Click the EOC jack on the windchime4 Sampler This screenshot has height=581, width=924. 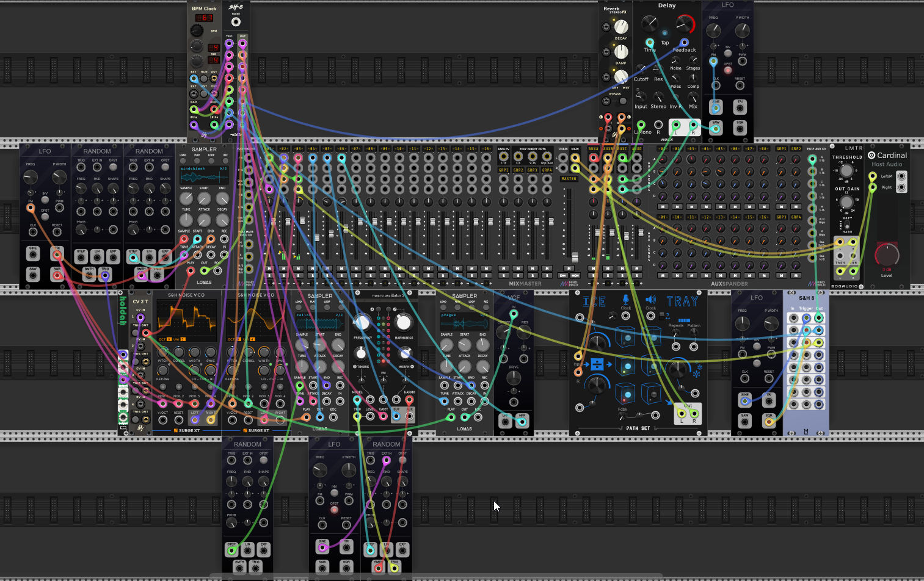[x=217, y=269]
